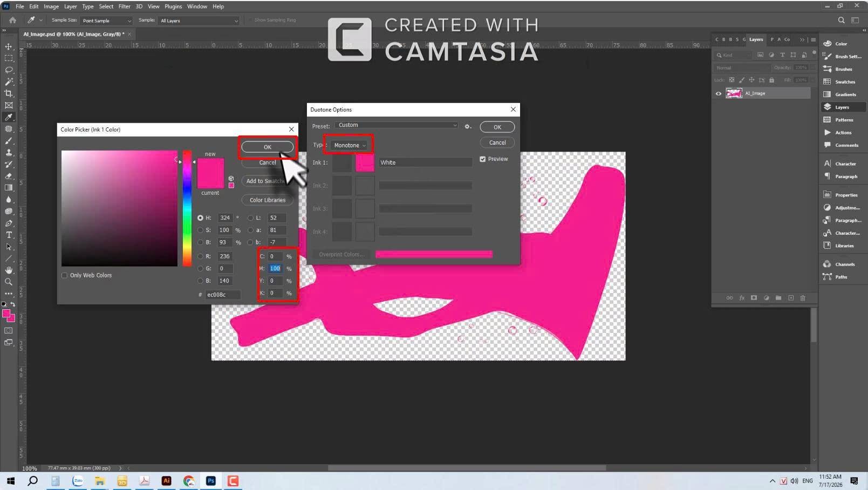
Task: Open the Filter menu
Action: 124,6
